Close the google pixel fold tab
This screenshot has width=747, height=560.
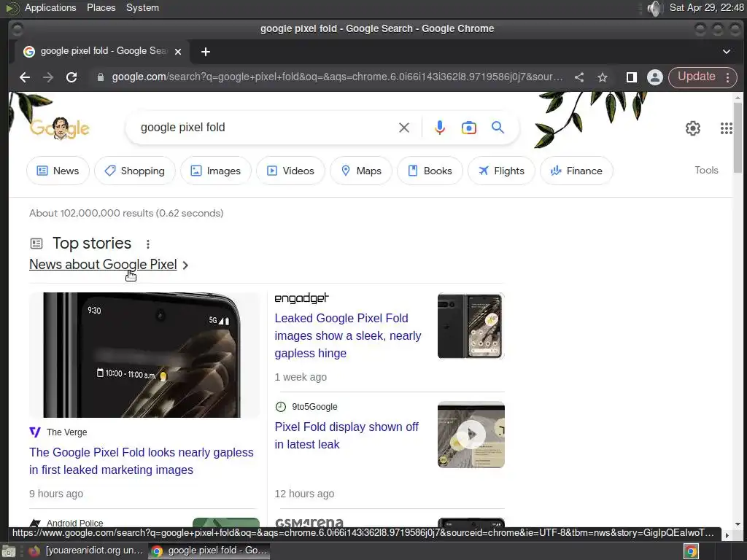coord(178,52)
